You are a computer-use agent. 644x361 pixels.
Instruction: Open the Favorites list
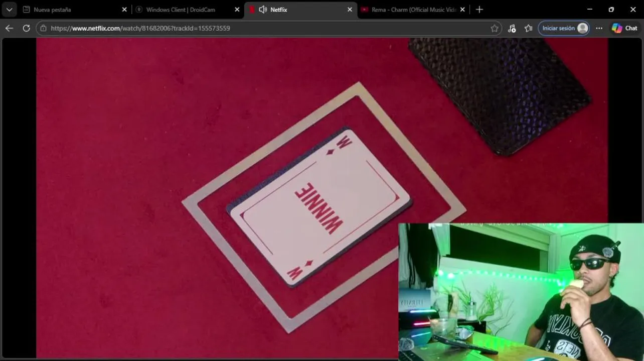click(528, 28)
